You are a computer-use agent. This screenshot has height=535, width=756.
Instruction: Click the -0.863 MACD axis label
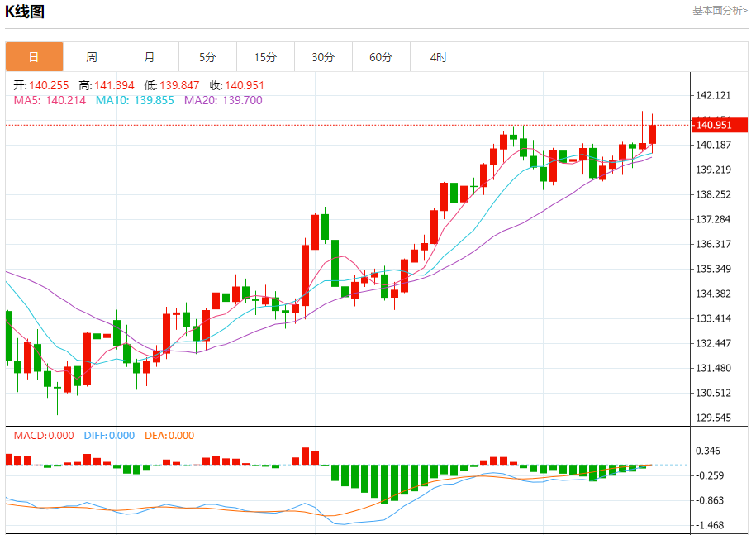pyautogui.click(x=710, y=500)
